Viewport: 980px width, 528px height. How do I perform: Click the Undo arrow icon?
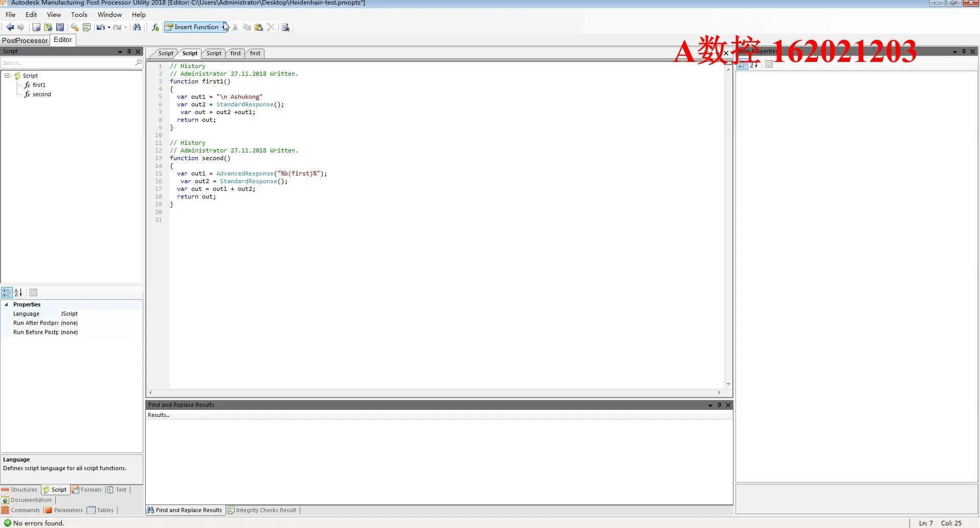(100, 27)
